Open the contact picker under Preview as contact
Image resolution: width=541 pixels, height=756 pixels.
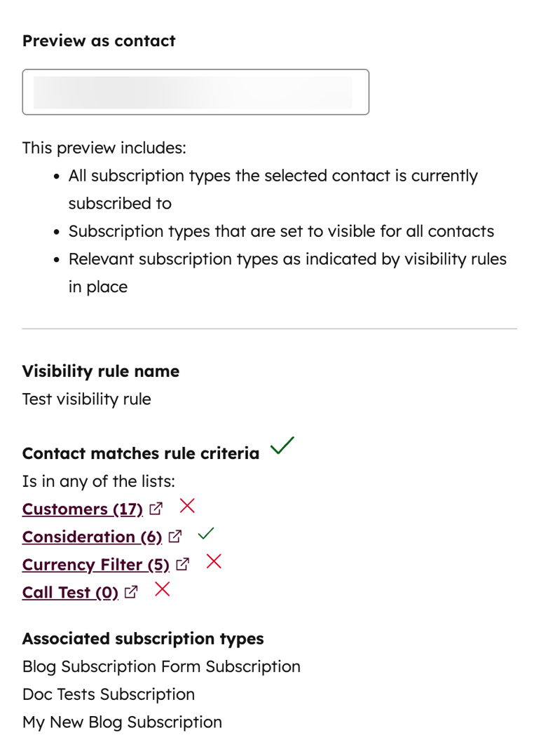click(x=196, y=92)
